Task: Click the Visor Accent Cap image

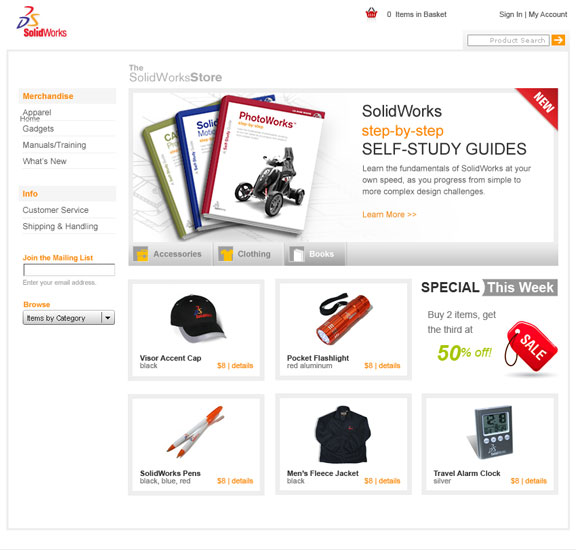Action: (x=198, y=319)
